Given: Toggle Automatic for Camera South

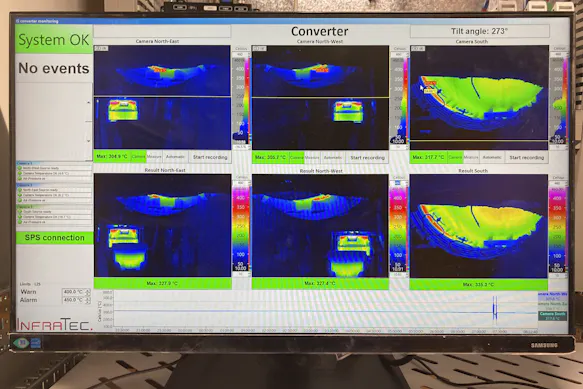Looking at the screenshot, I should pyautogui.click(x=492, y=157).
